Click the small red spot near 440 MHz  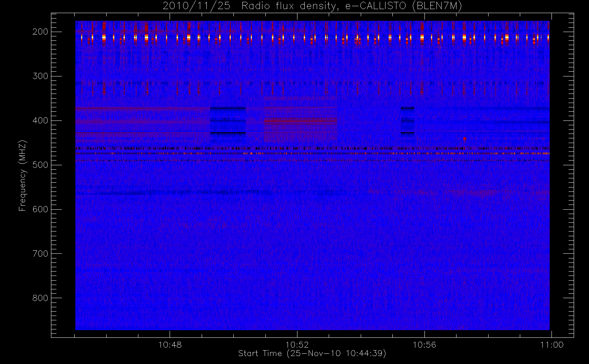pos(465,138)
